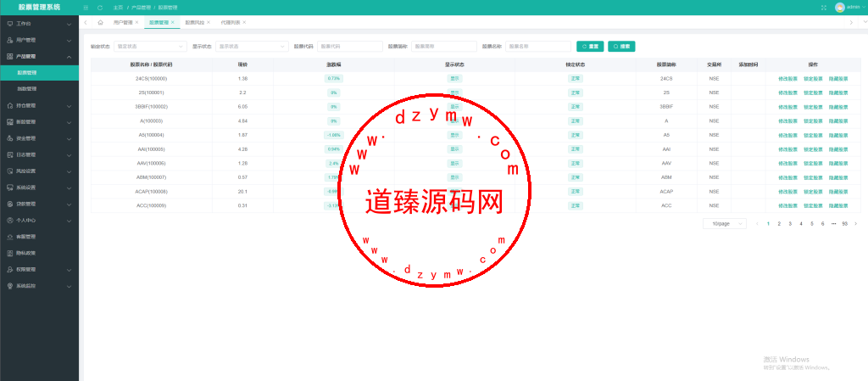This screenshot has width=868, height=381.
Task: Click the 系统监控 icon in sidebar
Action: click(x=10, y=286)
